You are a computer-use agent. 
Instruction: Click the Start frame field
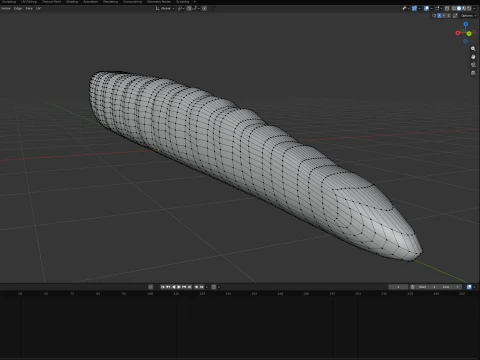tap(427, 287)
